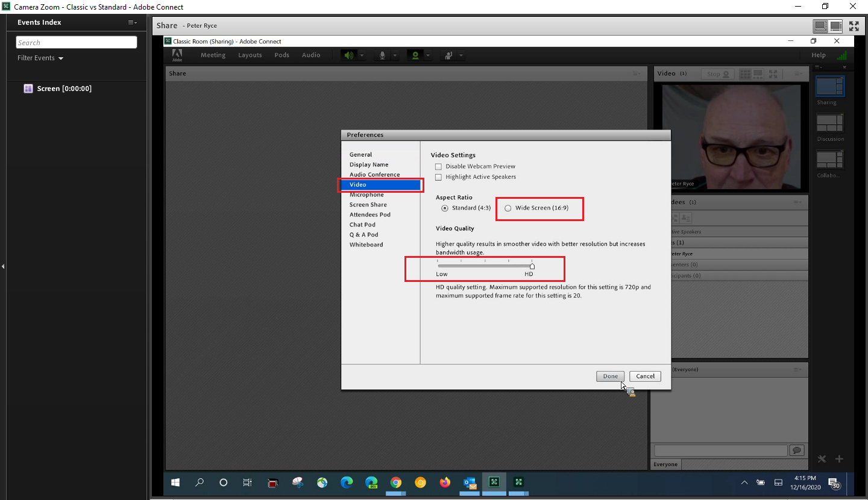Screen dimensions: 868x500
Task: Open the Pods menu
Action: (281, 55)
